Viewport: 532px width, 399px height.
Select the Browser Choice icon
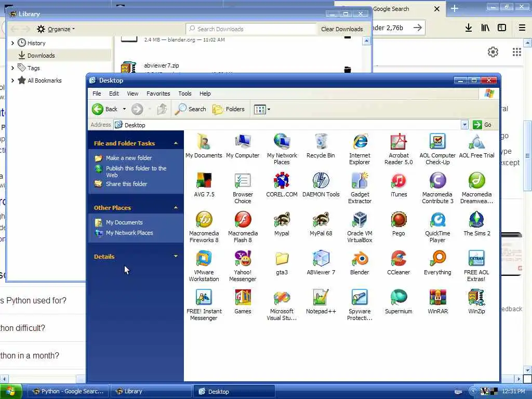[243, 188]
